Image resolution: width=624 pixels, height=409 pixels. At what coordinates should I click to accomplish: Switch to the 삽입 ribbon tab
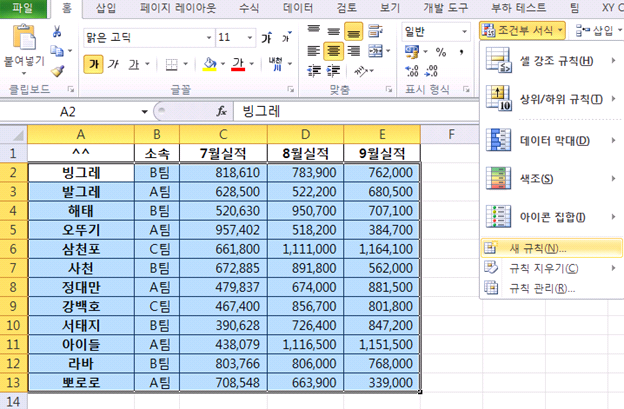[106, 8]
